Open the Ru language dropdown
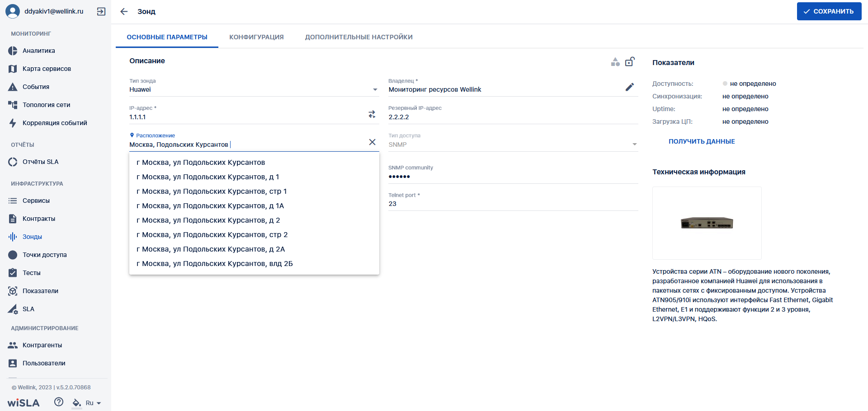Screen dimensions: 868x411 [93, 403]
